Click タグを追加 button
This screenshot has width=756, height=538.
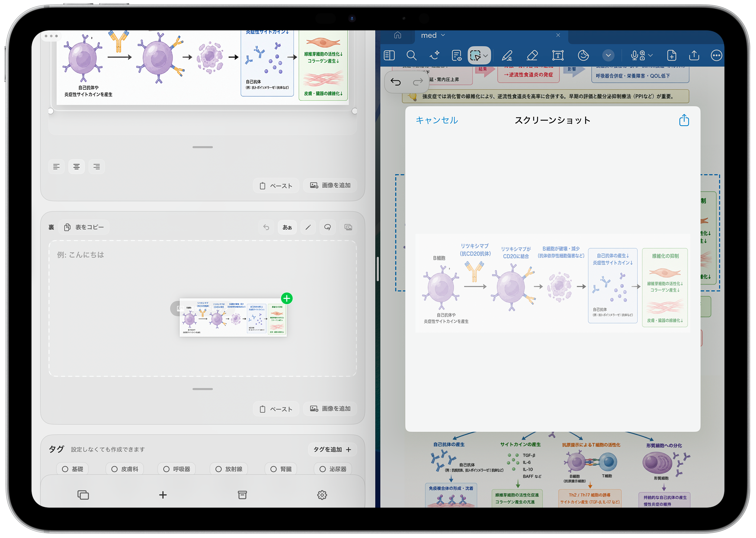pyautogui.click(x=332, y=450)
